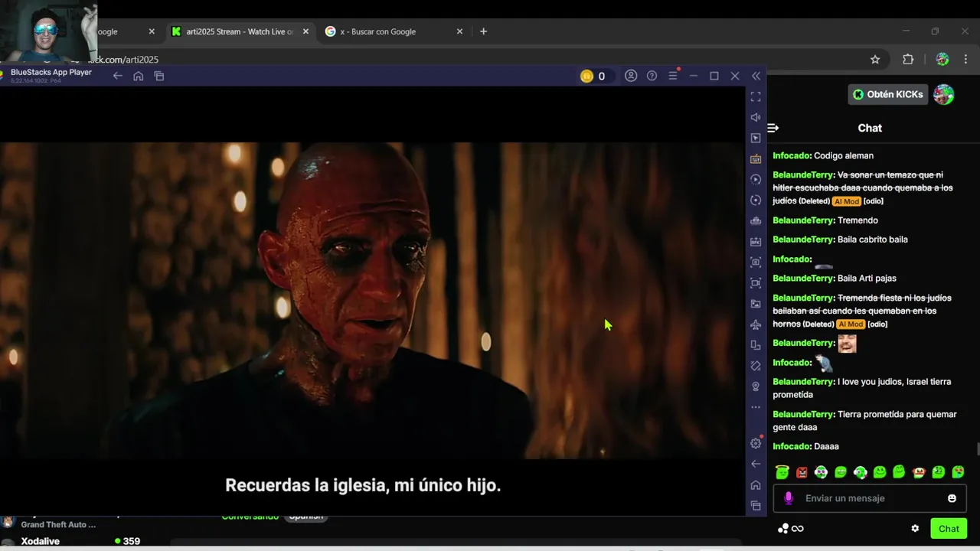Open the Kick user avatar menu
The image size is (980, 551).
tap(944, 94)
